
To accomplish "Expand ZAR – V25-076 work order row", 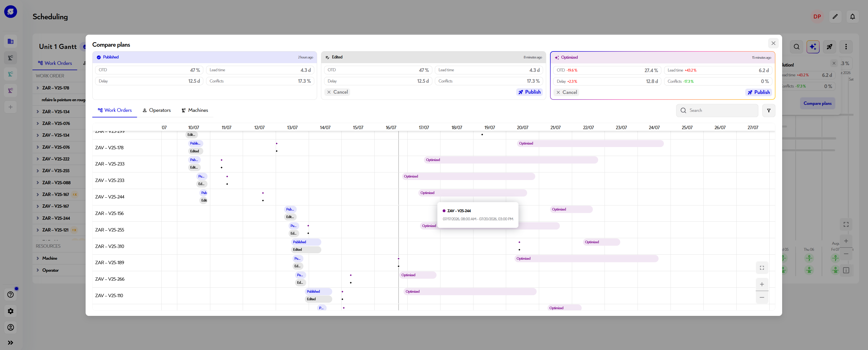I will tap(37, 123).
